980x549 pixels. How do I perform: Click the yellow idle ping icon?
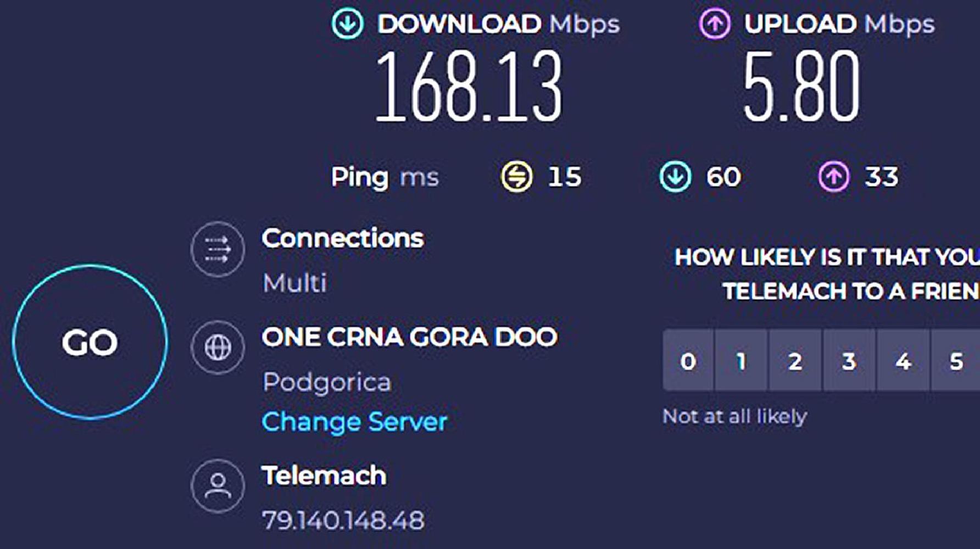click(517, 177)
